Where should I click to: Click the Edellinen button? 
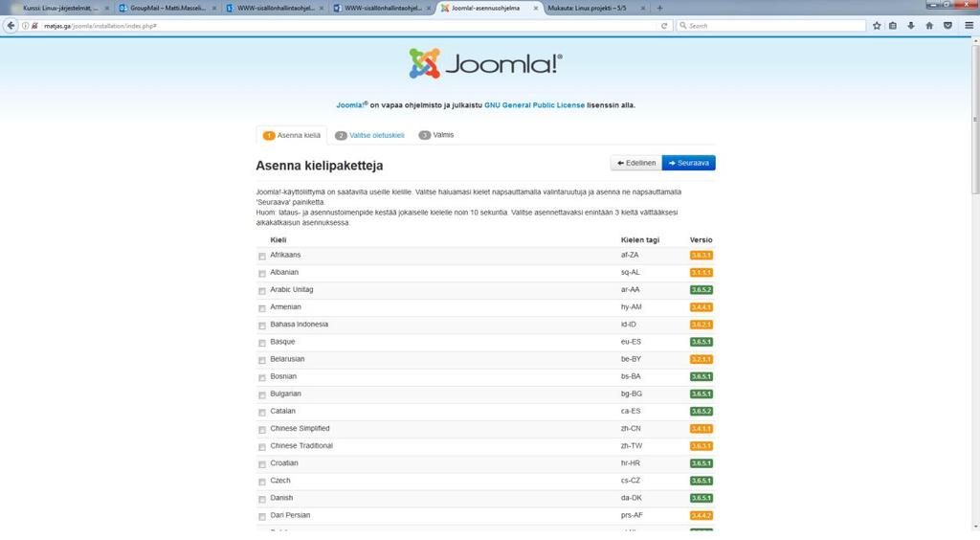(x=636, y=163)
